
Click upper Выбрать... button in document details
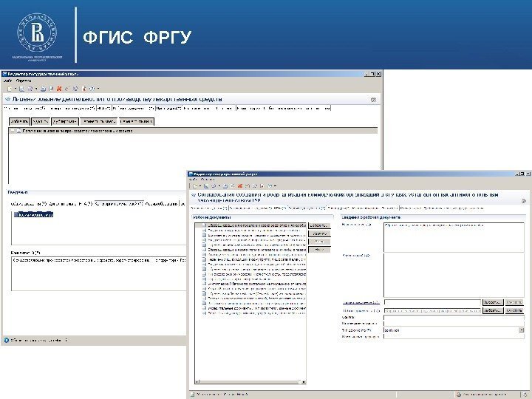pyautogui.click(x=493, y=302)
